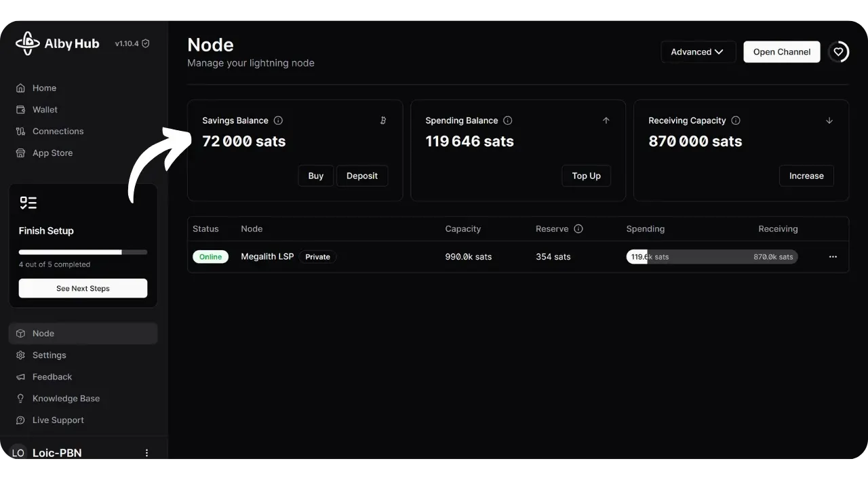Open Settings from the sidebar
868x480 pixels.
pos(49,355)
